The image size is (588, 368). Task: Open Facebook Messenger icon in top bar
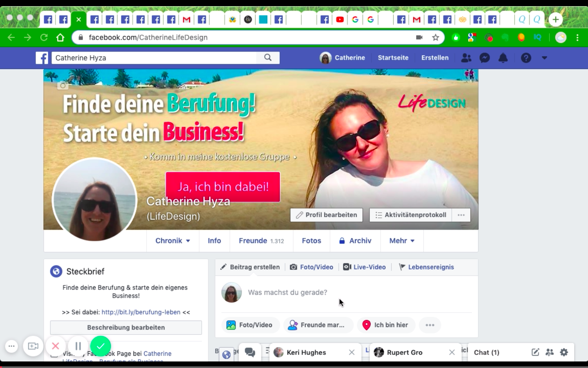pyautogui.click(x=485, y=58)
